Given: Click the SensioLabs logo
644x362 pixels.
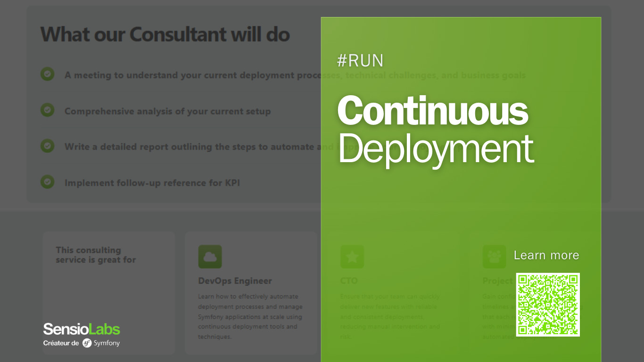Looking at the screenshot, I should coord(82,329).
